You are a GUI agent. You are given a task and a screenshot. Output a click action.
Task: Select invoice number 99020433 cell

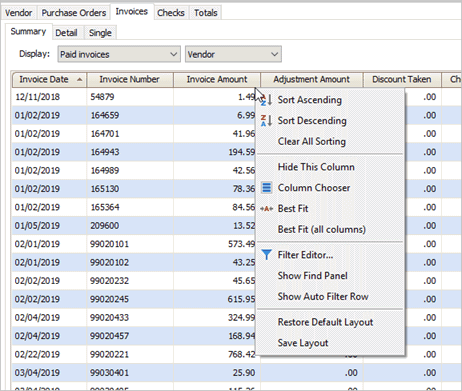coord(130,317)
